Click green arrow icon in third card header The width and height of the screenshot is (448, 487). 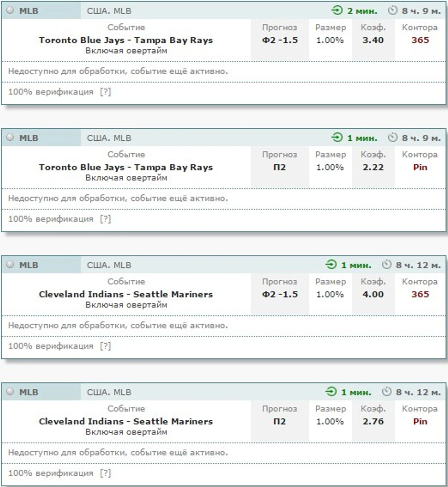331,264
